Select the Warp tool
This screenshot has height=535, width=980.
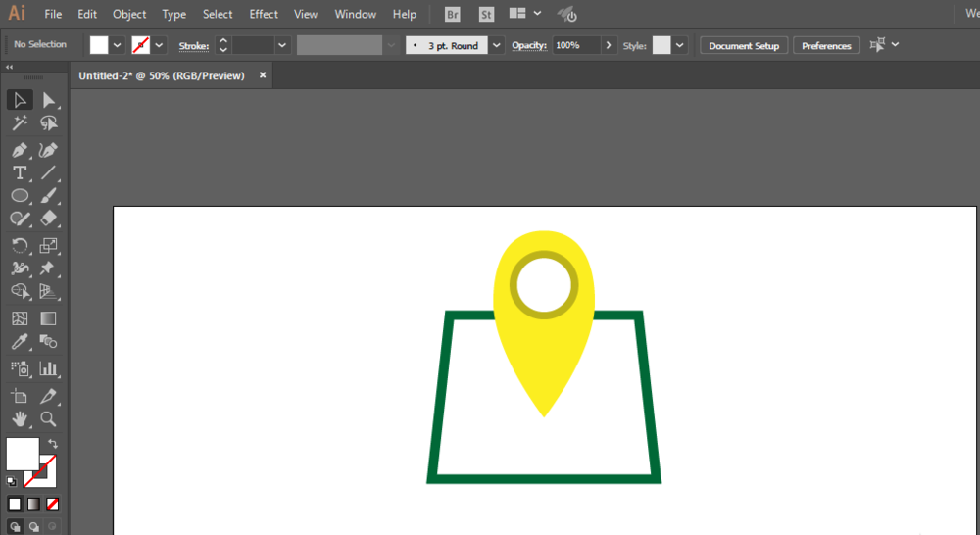click(20, 268)
